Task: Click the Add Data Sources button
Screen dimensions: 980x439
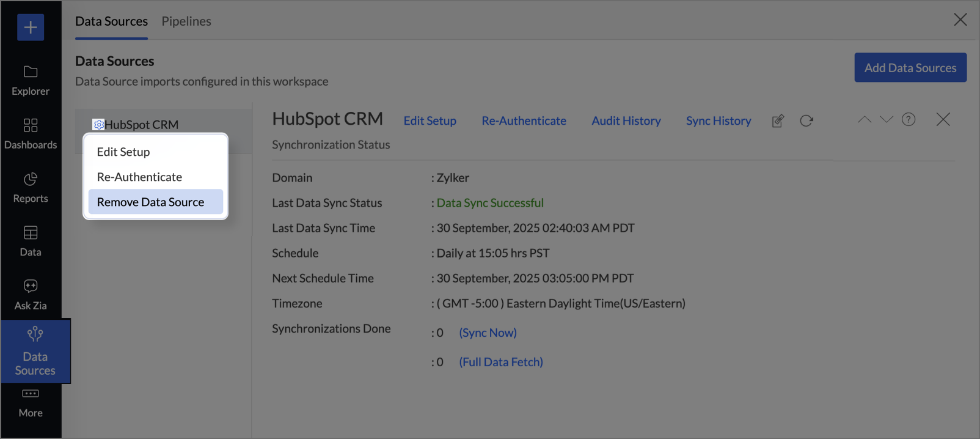Action: [910, 68]
